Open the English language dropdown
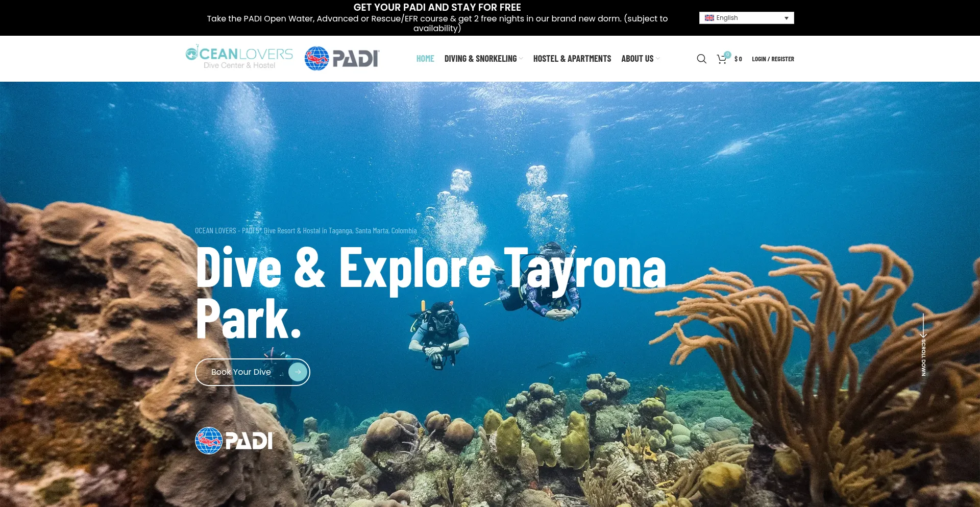 tap(746, 18)
